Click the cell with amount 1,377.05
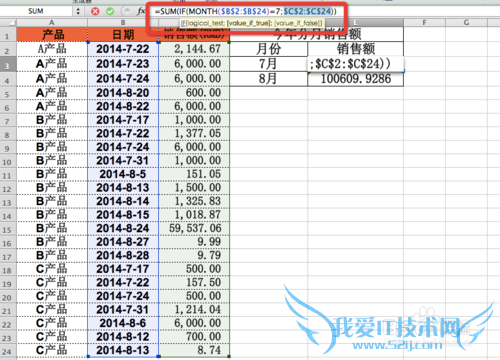500x360 pixels. (194, 134)
